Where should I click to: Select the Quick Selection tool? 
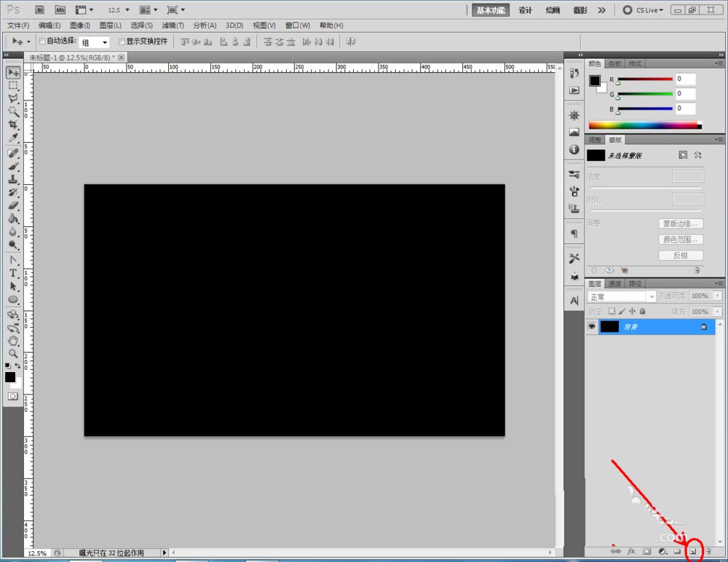point(13,111)
